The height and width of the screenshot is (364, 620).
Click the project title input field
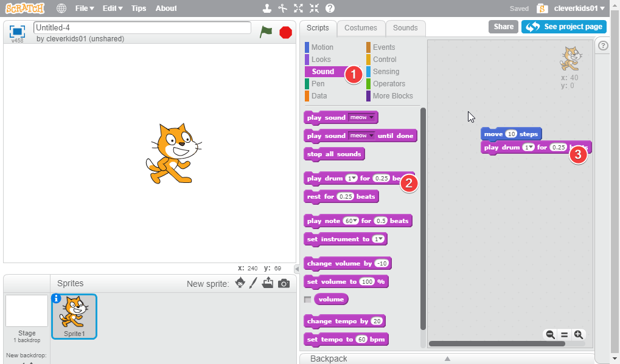[142, 27]
